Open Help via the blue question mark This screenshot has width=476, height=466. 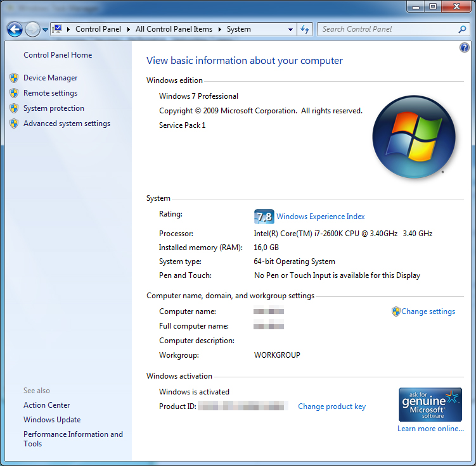pos(465,47)
